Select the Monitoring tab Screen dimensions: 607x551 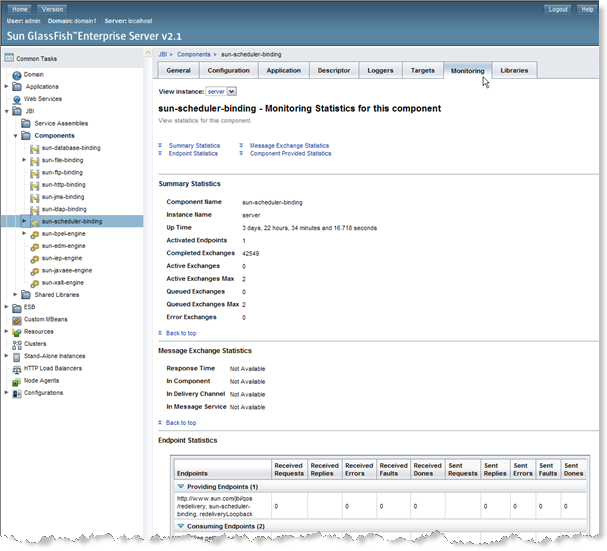[468, 71]
